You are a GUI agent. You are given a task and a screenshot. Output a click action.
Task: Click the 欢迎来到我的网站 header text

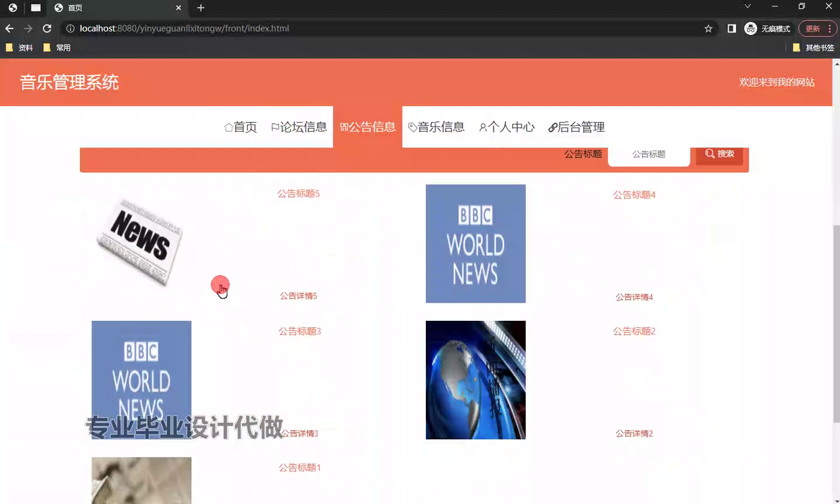click(x=777, y=82)
